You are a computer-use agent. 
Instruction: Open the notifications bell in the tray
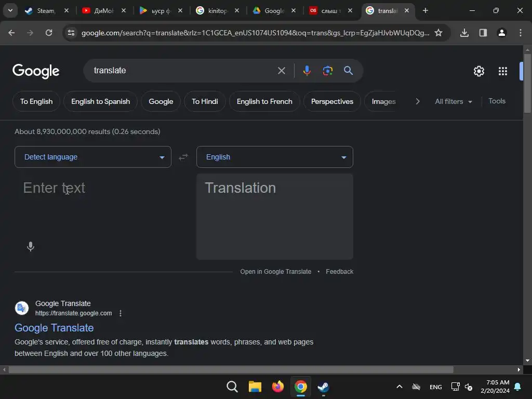(518, 387)
